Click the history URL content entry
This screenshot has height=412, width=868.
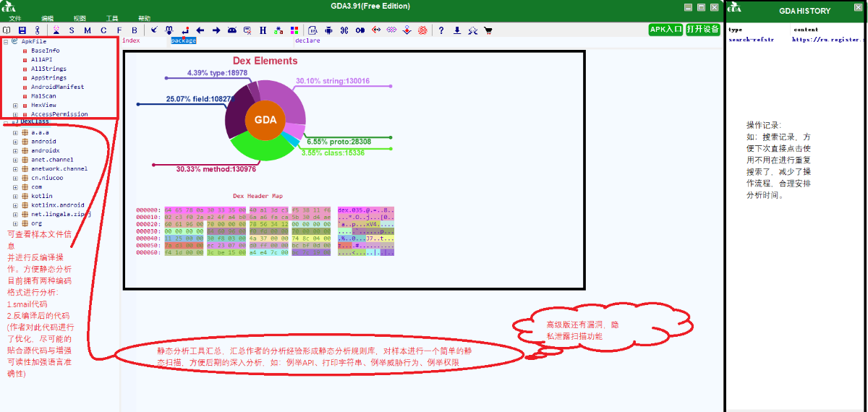828,39
